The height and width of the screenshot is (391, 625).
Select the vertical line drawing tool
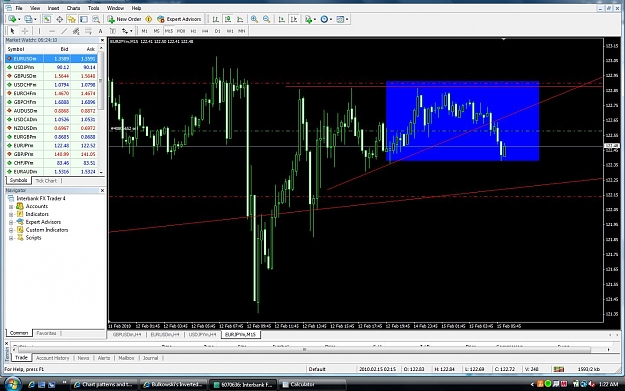click(x=39, y=31)
